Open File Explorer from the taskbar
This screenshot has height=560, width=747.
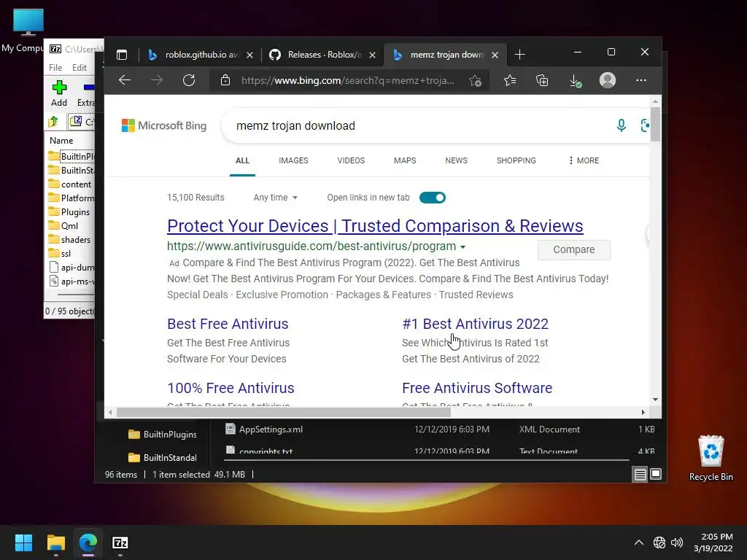[x=55, y=542]
